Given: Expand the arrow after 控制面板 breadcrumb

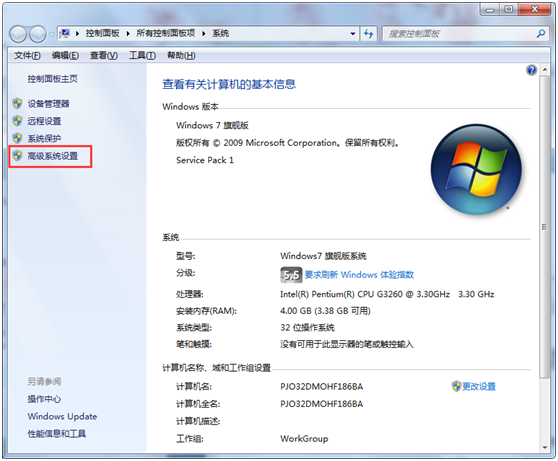Looking at the screenshot, I should tap(128, 33).
